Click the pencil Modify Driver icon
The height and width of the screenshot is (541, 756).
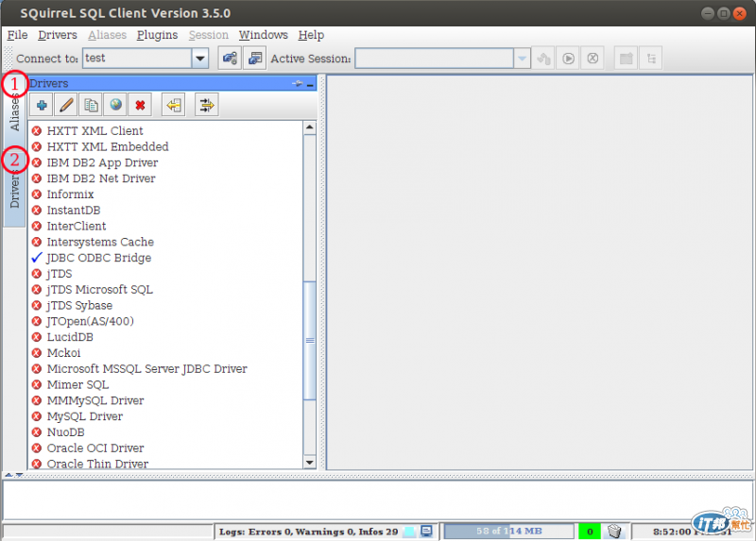pos(66,105)
